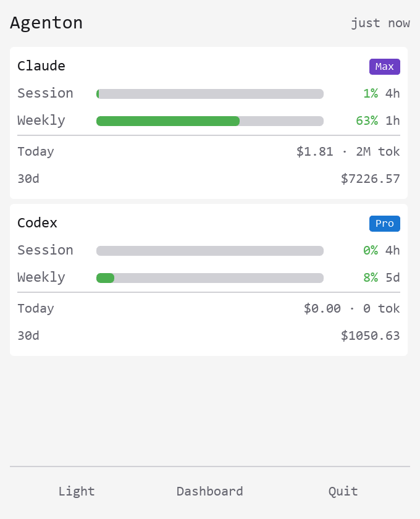The image size is (420, 519).
Task: Click the 'just now' refresh timestamp
Action: tap(380, 23)
